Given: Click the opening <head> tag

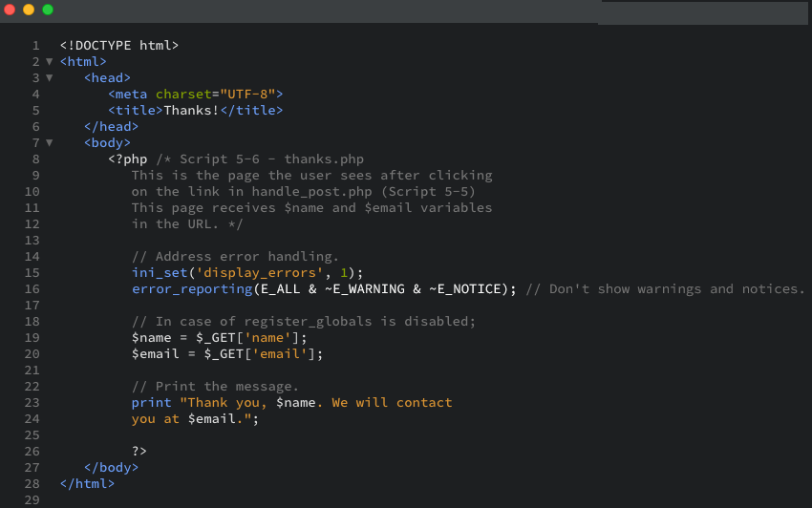Looking at the screenshot, I should tap(107, 77).
